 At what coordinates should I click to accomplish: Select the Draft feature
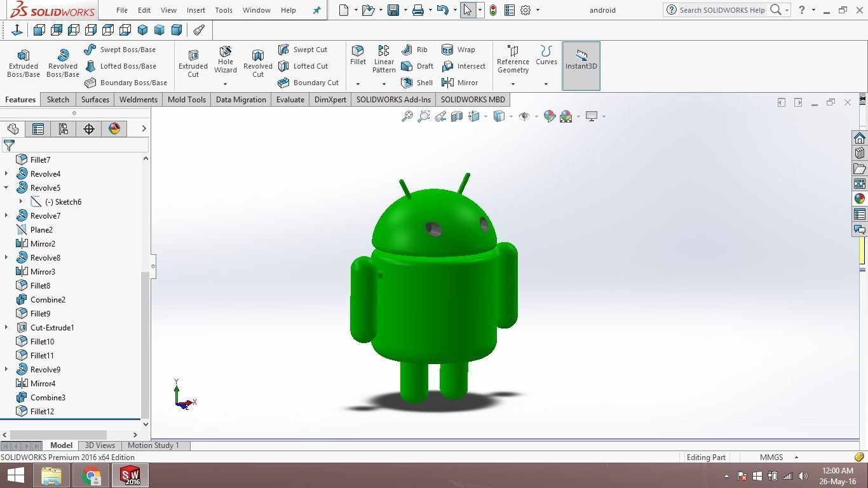[417, 66]
